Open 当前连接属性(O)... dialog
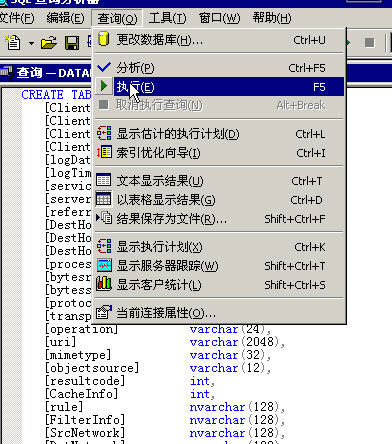Image resolution: width=392 pixels, height=444 pixels. coord(219,313)
